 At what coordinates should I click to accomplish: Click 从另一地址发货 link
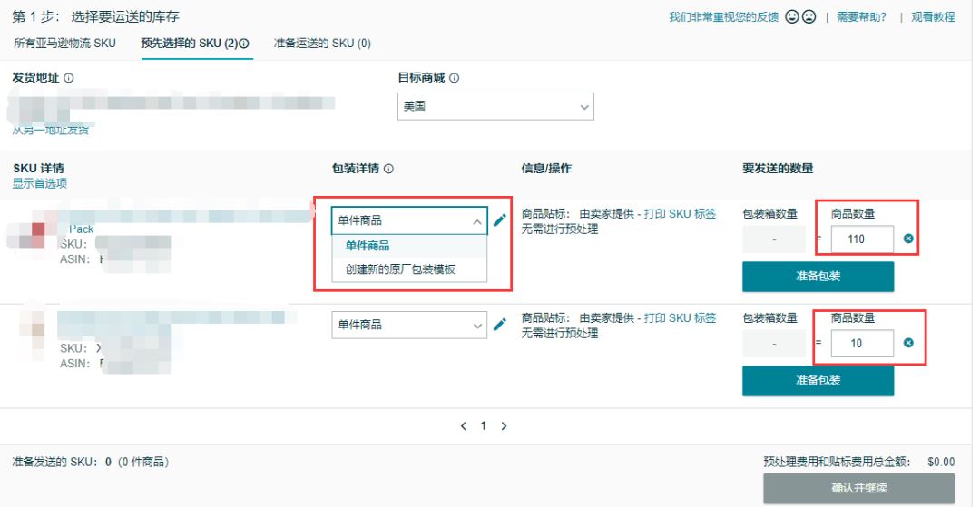[51, 130]
